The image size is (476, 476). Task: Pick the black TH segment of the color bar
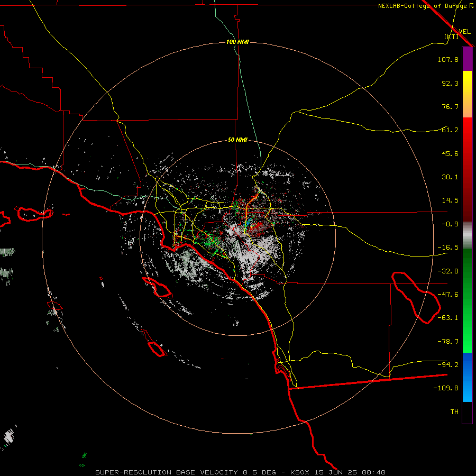(467, 413)
